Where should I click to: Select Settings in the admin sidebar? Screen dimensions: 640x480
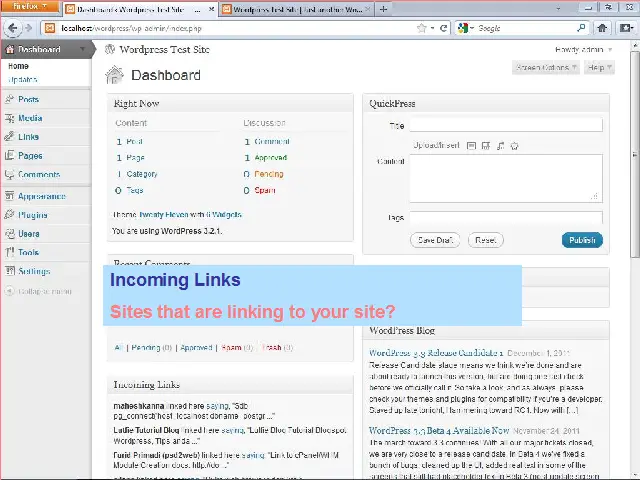click(x=33, y=271)
